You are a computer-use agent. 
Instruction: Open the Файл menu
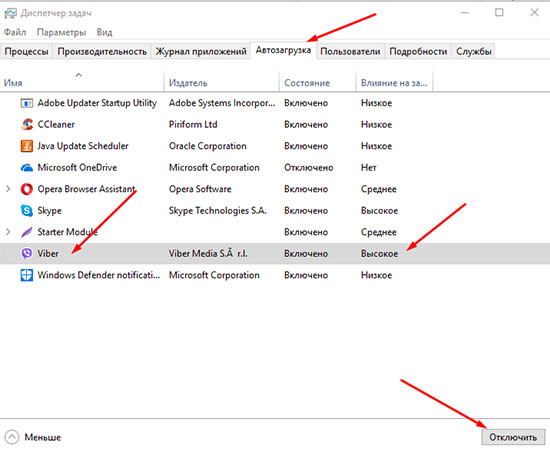click(15, 32)
